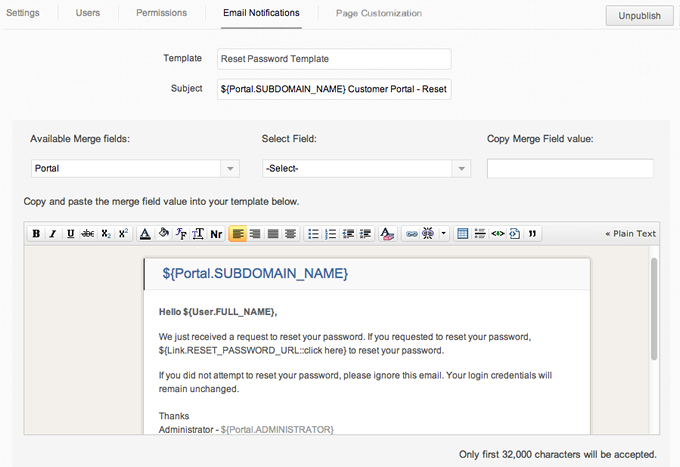Viewport: 680px width, 467px height.
Task: Insert a hyperlink with link icon
Action: (410, 234)
